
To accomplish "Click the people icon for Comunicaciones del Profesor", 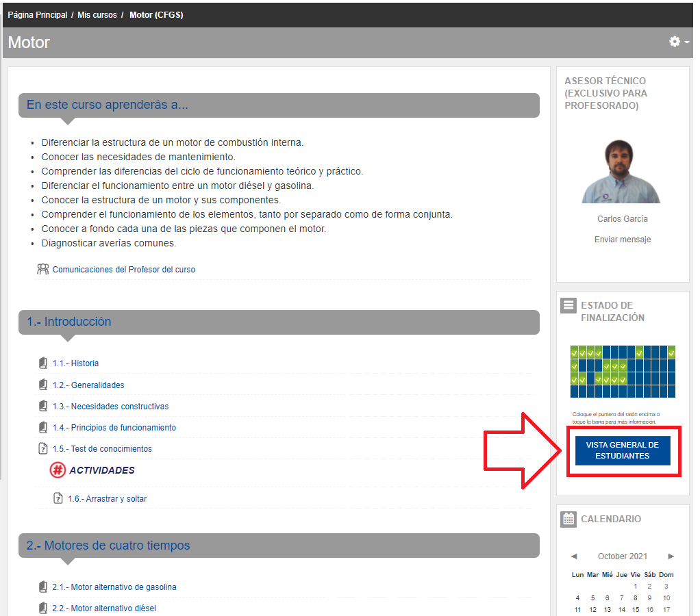I will (43, 269).
